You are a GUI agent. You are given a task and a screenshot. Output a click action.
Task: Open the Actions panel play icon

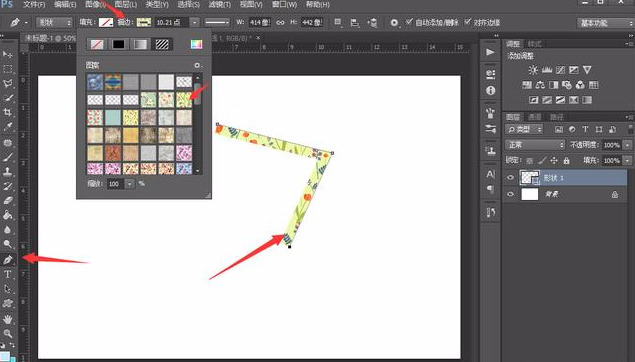(x=490, y=52)
